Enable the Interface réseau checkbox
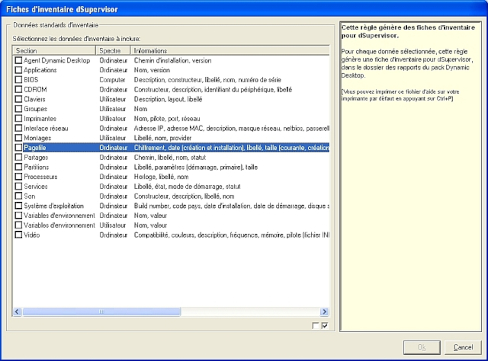This screenshot has width=488, height=361. [x=18, y=128]
